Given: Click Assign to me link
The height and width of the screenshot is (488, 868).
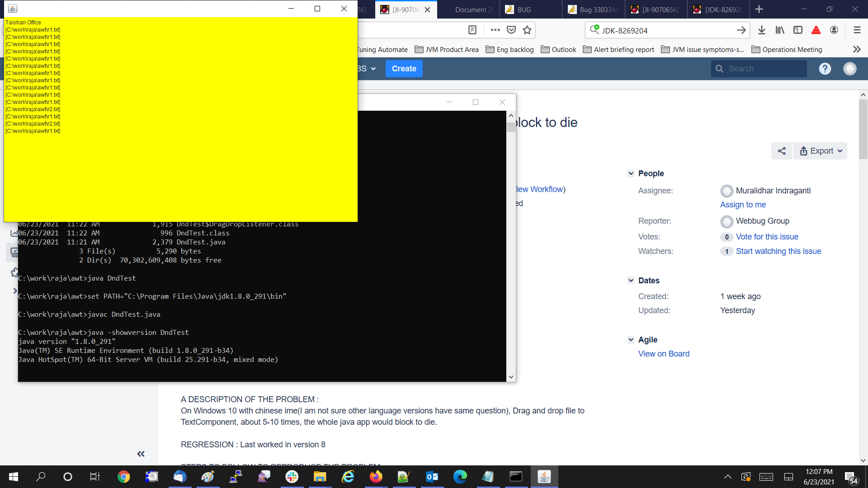Looking at the screenshot, I should tap(743, 205).
